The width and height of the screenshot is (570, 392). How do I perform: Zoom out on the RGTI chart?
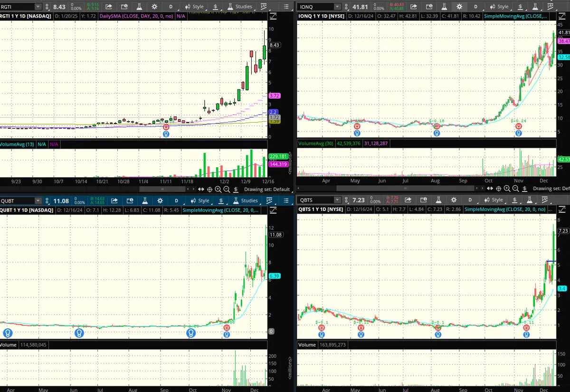[x=227, y=189]
